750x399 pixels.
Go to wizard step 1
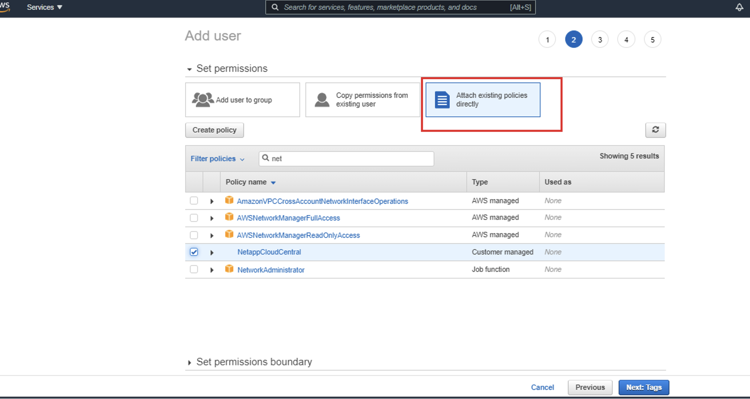(547, 39)
